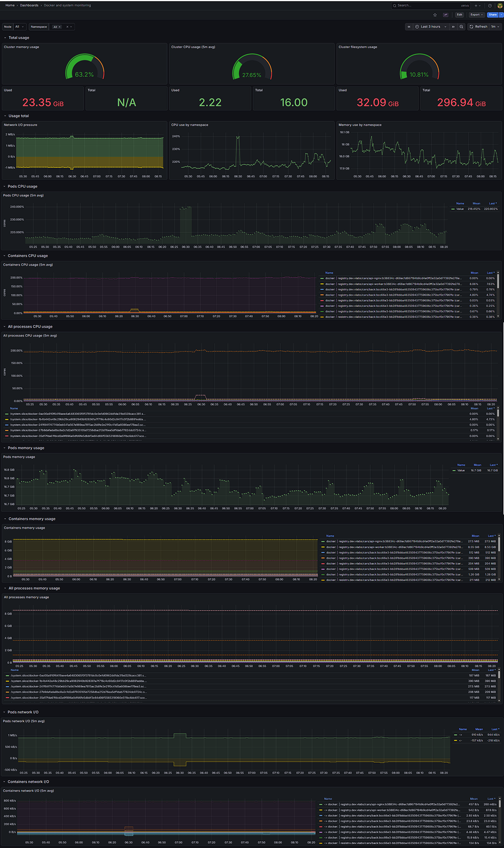This screenshot has width=504, height=848.
Task: Open the 1m auto-refresh interval dropdown
Action: [495, 26]
